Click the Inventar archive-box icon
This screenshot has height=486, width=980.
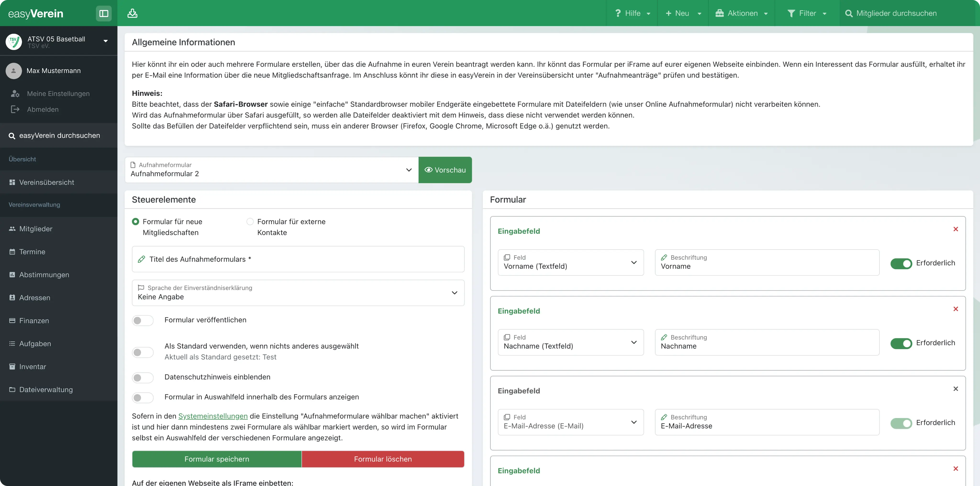12,367
